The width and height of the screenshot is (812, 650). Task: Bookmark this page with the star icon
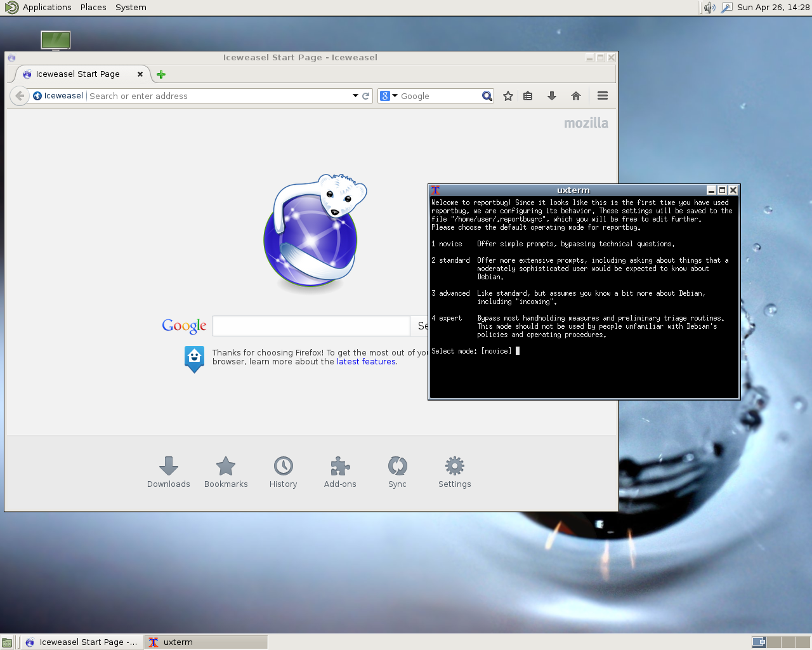(508, 96)
